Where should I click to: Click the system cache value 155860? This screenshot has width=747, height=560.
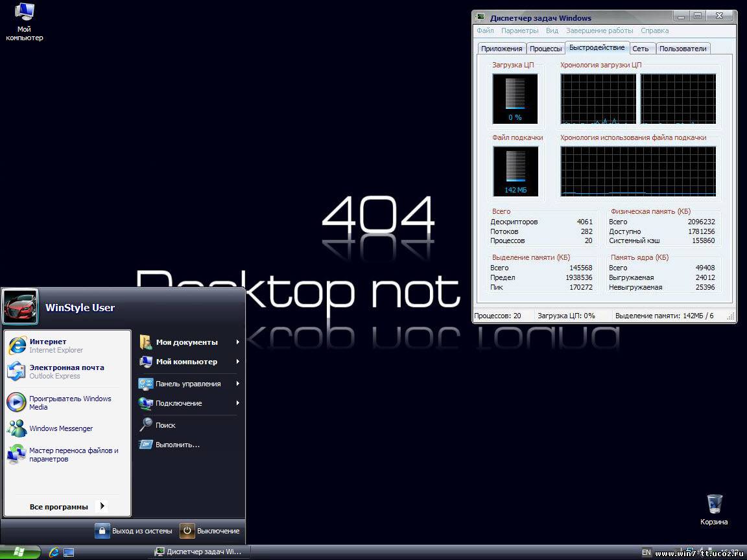click(x=703, y=240)
